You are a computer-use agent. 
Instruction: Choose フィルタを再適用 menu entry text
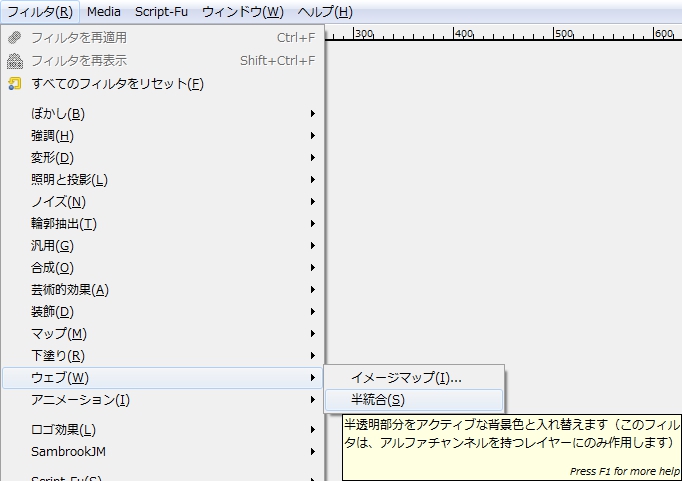coord(79,38)
